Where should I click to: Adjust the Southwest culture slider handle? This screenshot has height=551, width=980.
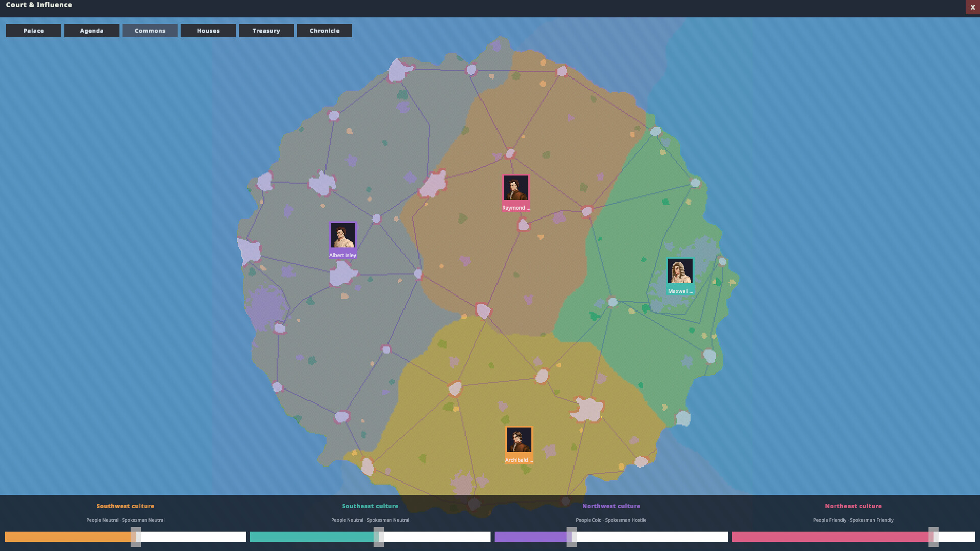tap(136, 537)
